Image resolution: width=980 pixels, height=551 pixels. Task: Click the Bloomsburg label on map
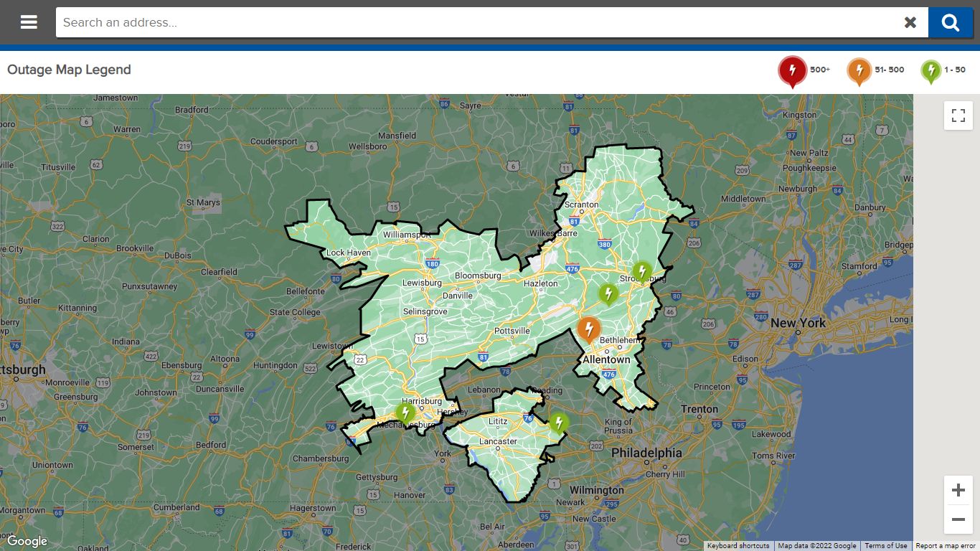click(478, 275)
